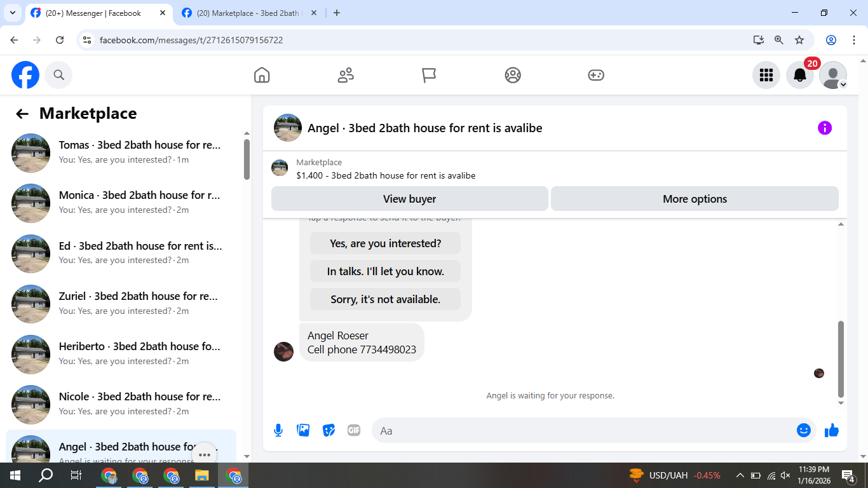
Task: Click the muted volume tray icon
Action: 786,475
